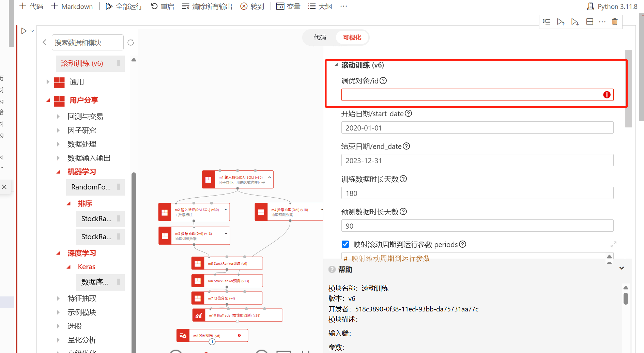Collapse the 帮助 panel with its chevron
The height and width of the screenshot is (353, 644).
coord(622,268)
